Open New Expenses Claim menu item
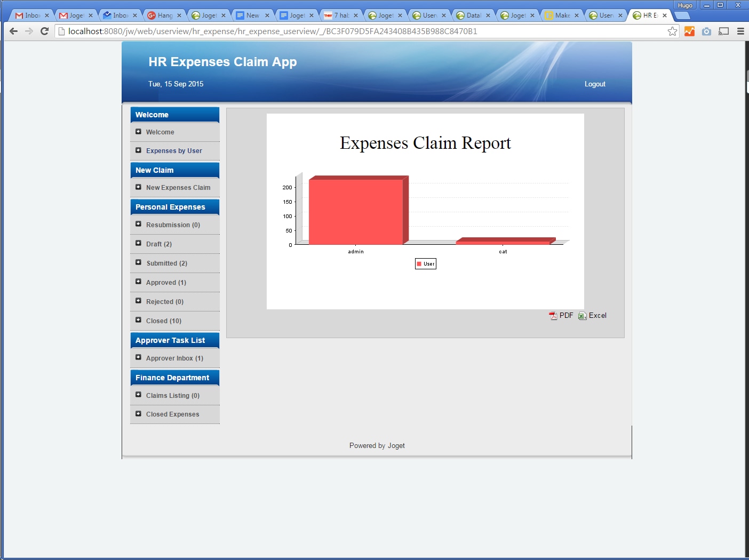This screenshot has width=749, height=560. [x=178, y=188]
